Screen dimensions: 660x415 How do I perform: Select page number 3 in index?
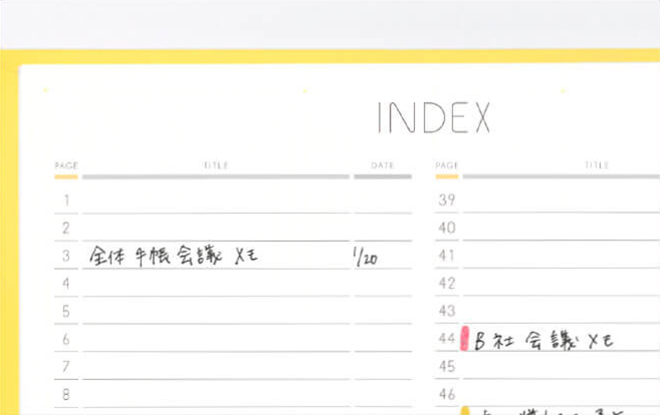click(x=66, y=256)
